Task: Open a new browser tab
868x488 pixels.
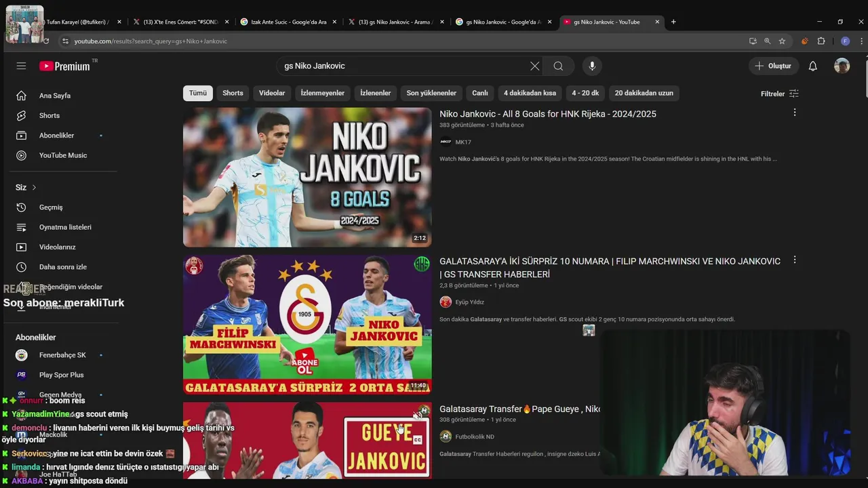Action: point(673,22)
